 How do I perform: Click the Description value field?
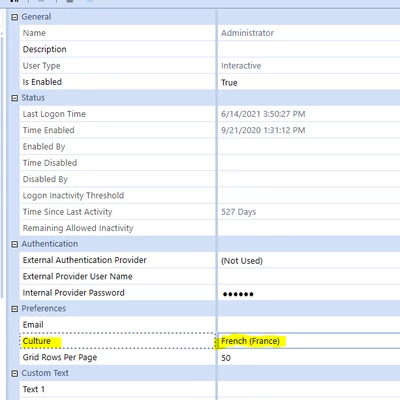[309, 49]
